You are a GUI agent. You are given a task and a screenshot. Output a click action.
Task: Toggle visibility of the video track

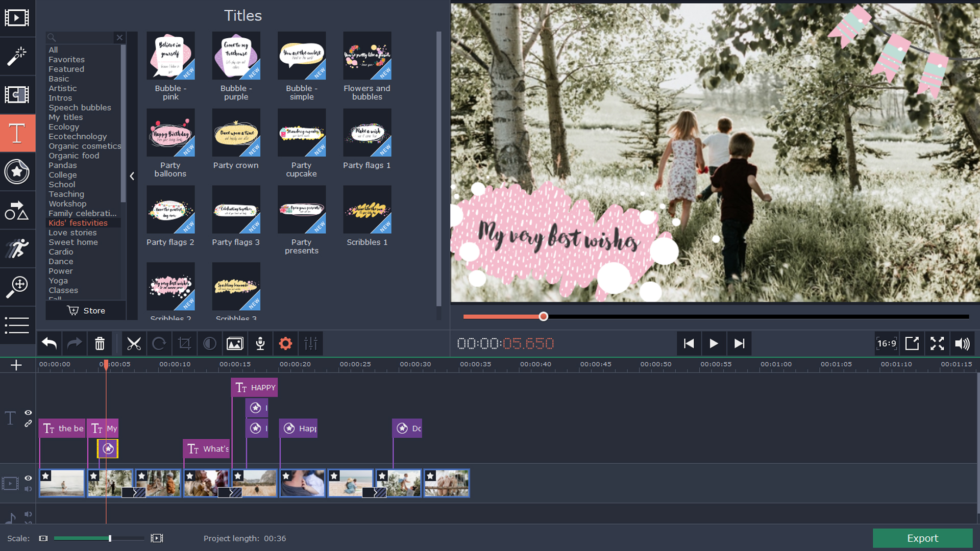pyautogui.click(x=28, y=479)
